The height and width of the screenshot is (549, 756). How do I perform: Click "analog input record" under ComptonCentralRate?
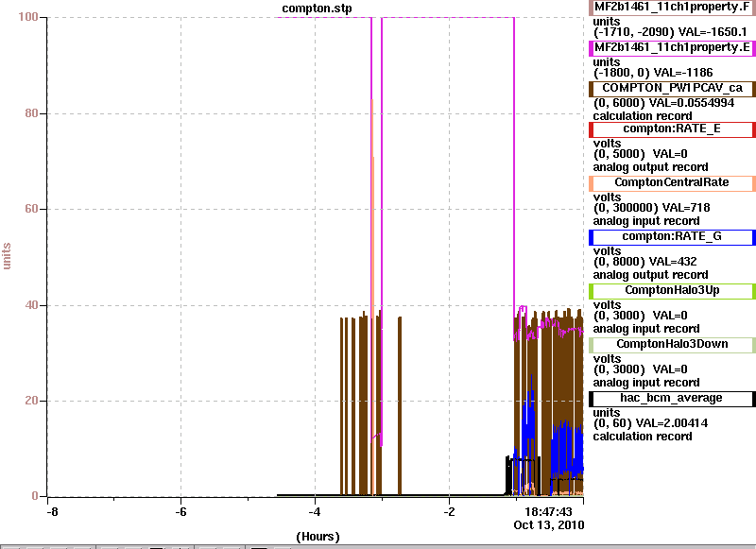coord(646,221)
